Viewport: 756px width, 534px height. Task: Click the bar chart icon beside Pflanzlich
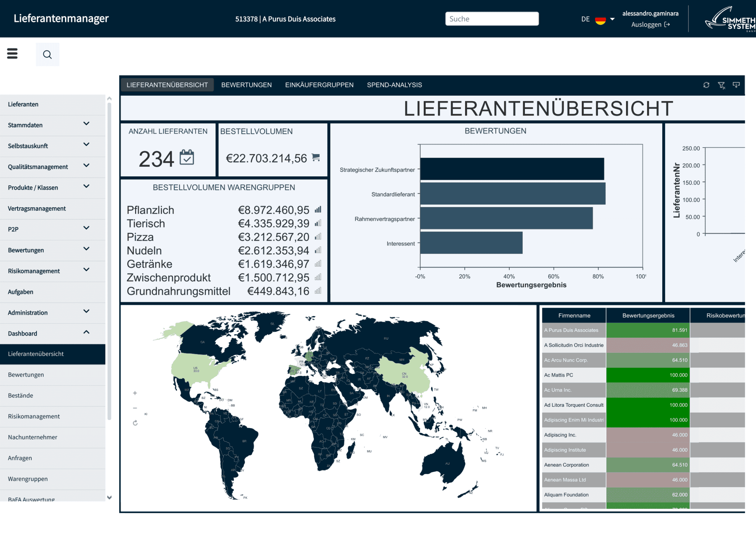(x=318, y=210)
